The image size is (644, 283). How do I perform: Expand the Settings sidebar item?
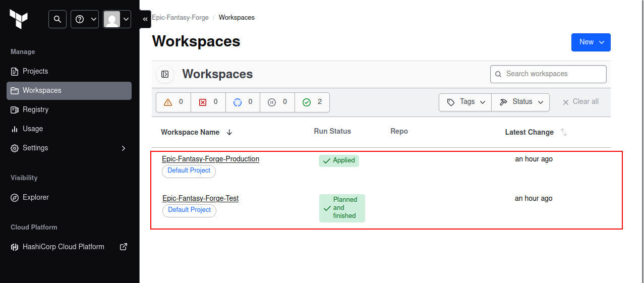click(x=69, y=148)
